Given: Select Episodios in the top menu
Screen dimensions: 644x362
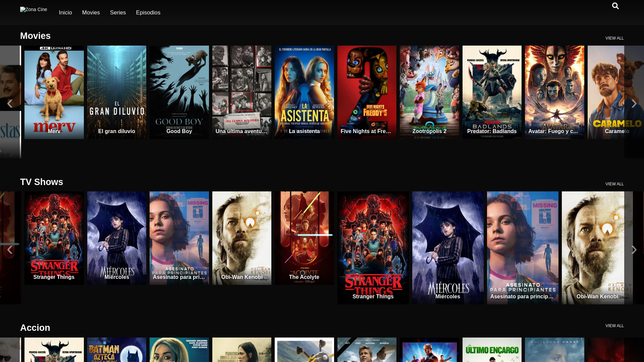Looking at the screenshot, I should coord(148,13).
